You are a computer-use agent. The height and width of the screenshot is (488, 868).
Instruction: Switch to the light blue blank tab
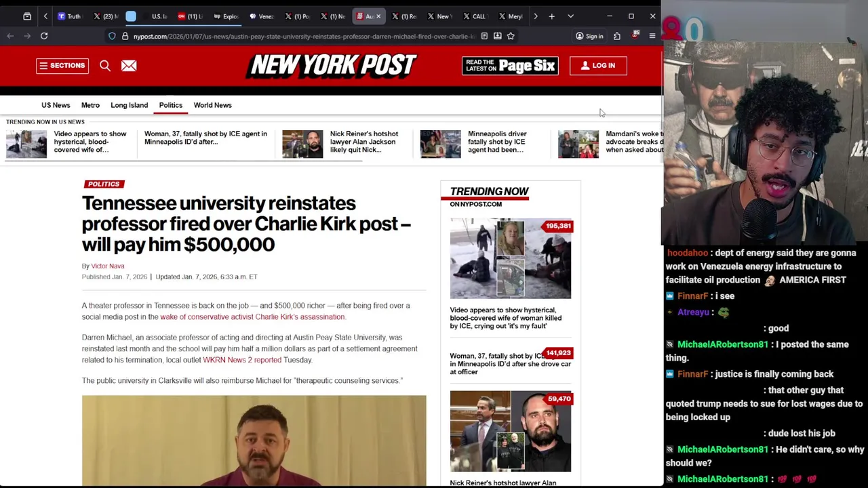click(131, 16)
